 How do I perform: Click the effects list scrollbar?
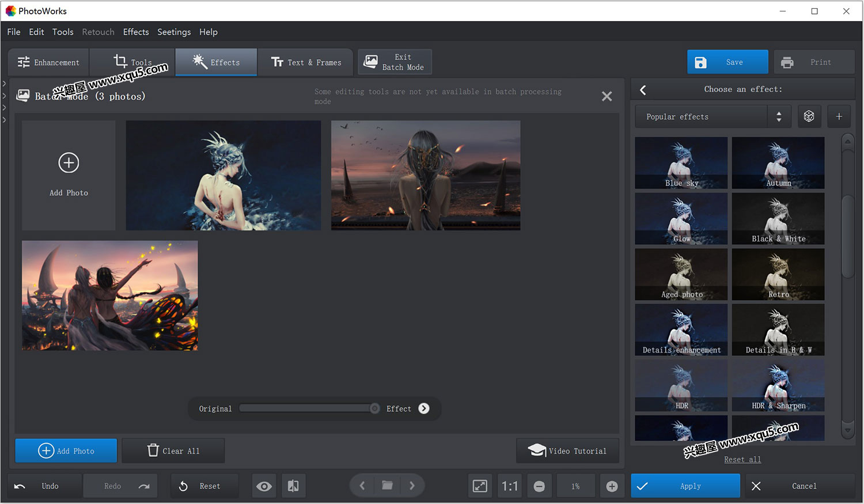(847, 236)
